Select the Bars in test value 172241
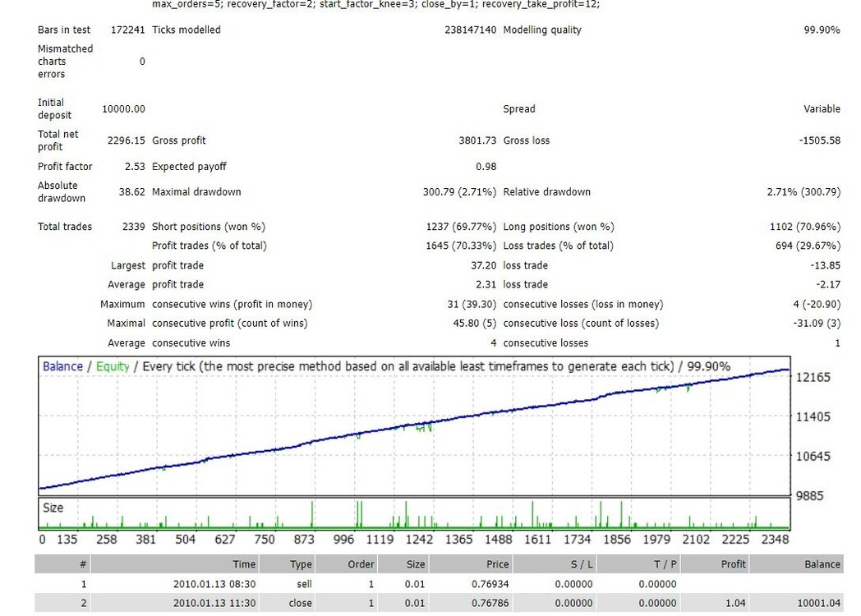The width and height of the screenshot is (861, 616). [x=127, y=30]
